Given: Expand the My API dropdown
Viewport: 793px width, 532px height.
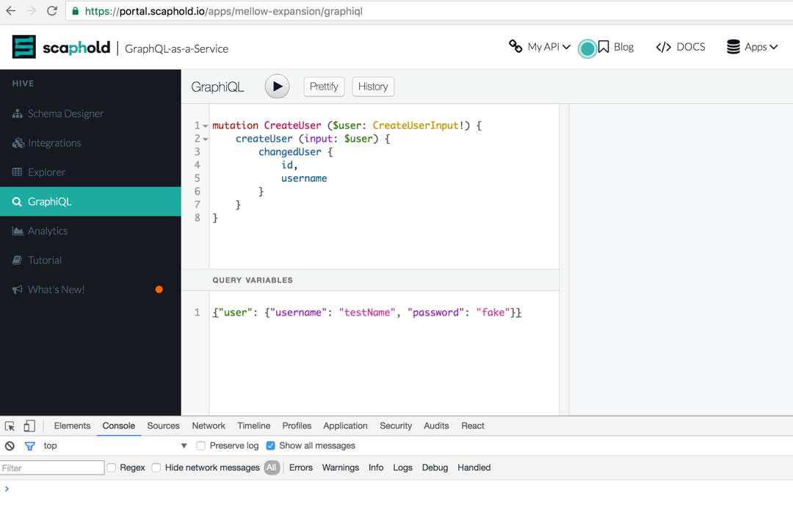Looking at the screenshot, I should coord(540,46).
